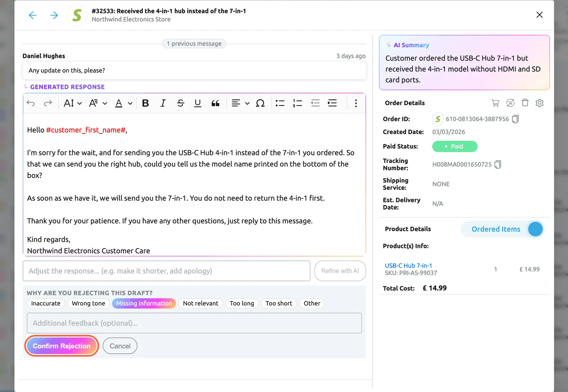Expand 1 previous message
This screenshot has width=568, height=392.
(x=194, y=44)
